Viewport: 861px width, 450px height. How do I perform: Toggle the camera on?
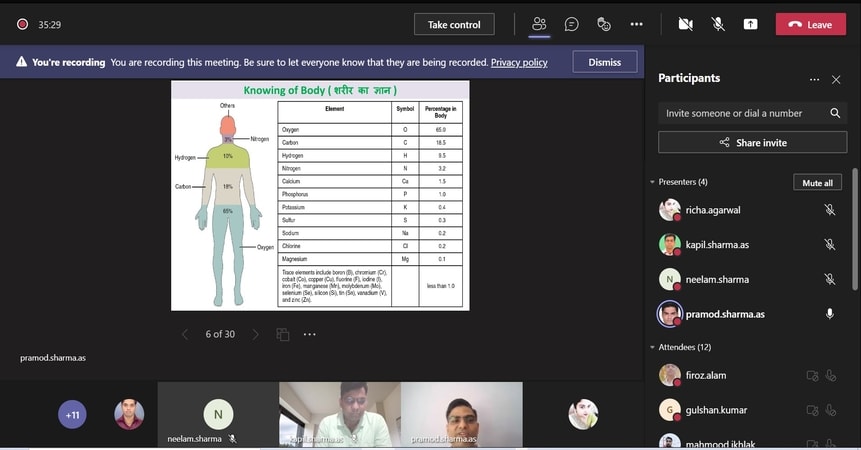pyautogui.click(x=685, y=24)
